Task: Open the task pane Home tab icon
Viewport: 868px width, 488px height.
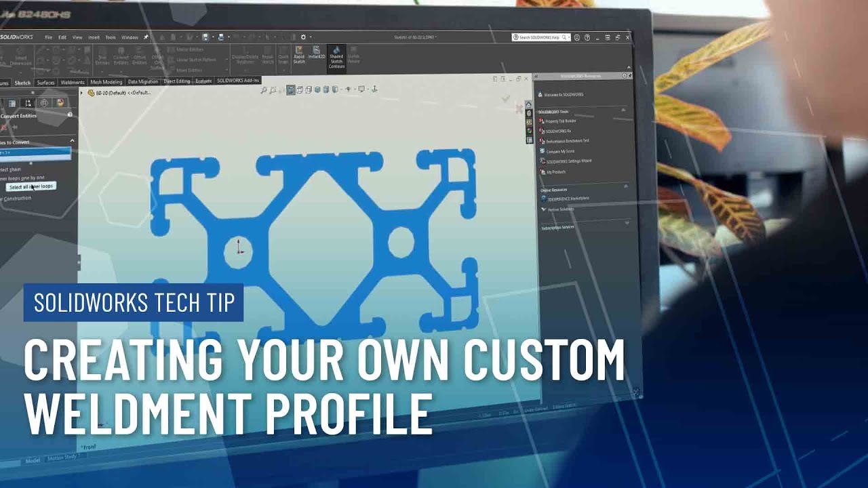Action: point(528,105)
